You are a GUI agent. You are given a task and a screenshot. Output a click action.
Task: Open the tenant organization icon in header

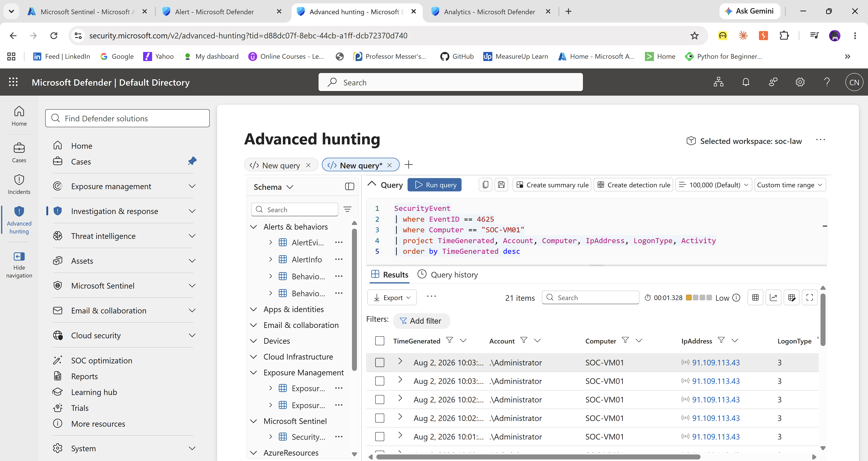pyautogui.click(x=718, y=82)
